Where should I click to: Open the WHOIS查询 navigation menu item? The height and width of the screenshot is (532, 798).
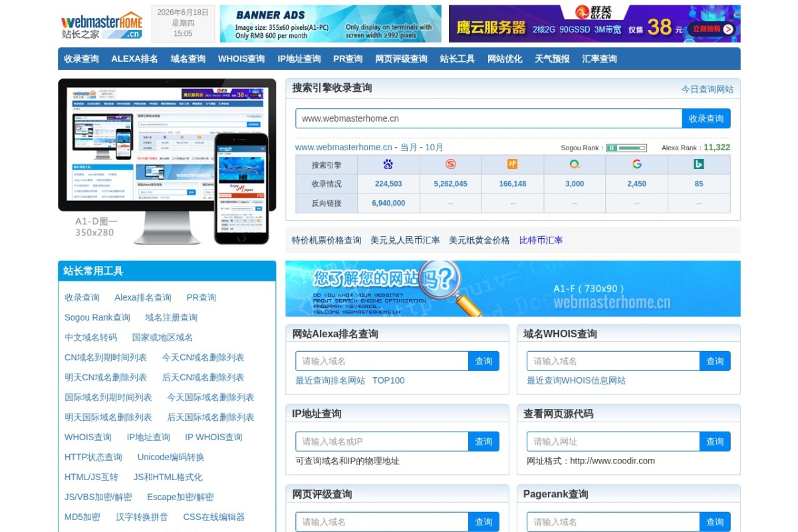click(241, 59)
